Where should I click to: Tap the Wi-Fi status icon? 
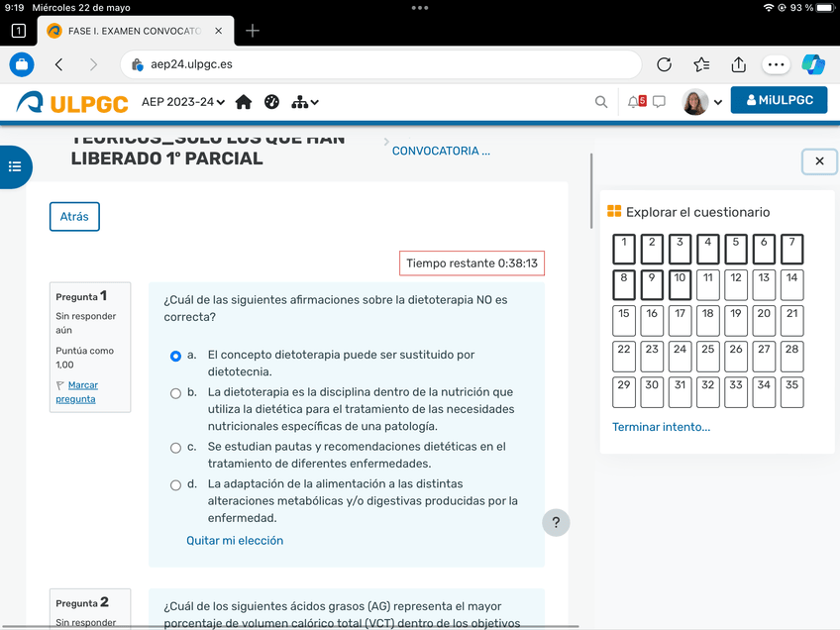point(769,8)
